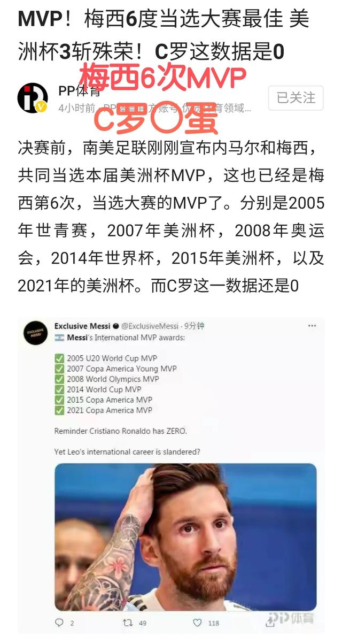Click the 2014 World Cup MVP checkmark
The width and height of the screenshot is (342, 644).
[59, 389]
